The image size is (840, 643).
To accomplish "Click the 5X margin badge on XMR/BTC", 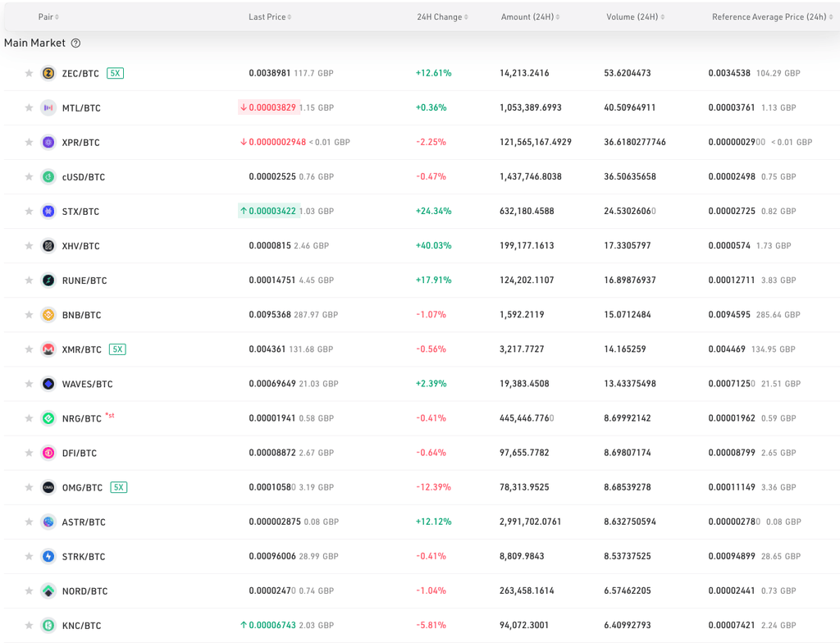I will (117, 349).
